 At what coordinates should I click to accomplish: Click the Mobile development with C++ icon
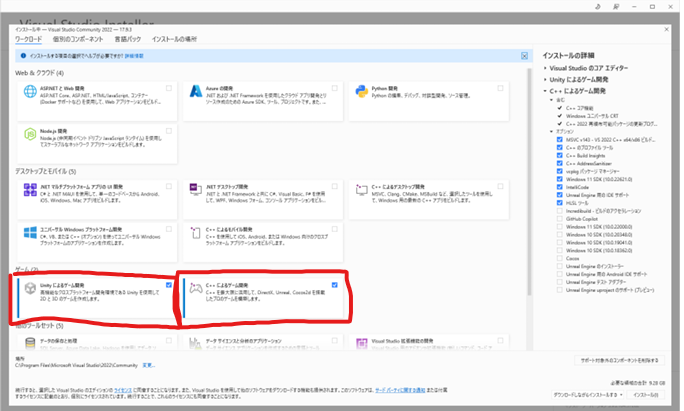[x=196, y=233]
